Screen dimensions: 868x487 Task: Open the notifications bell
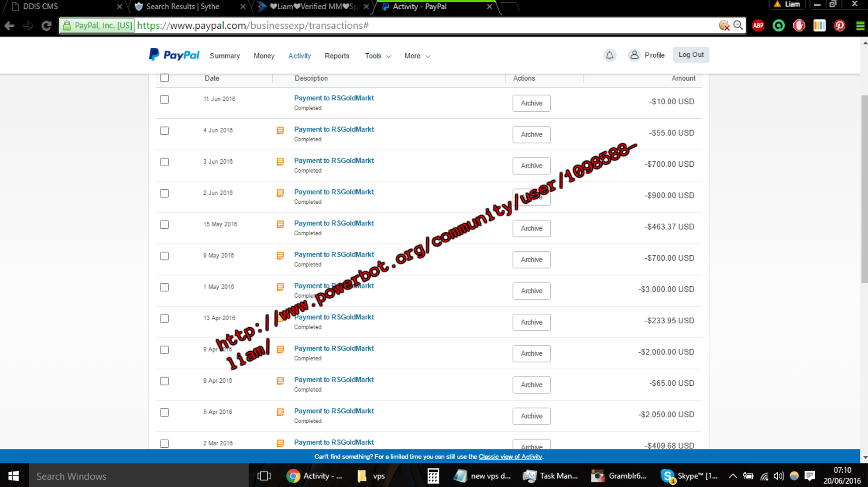610,55
